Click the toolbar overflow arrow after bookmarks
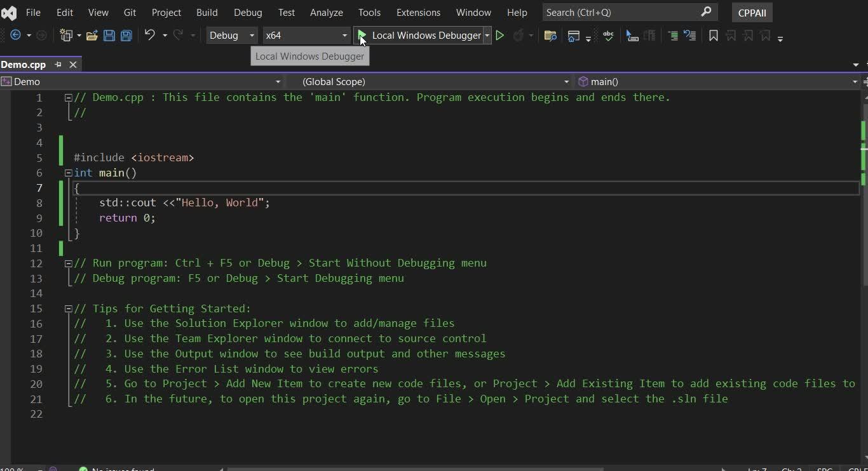 tap(780, 38)
